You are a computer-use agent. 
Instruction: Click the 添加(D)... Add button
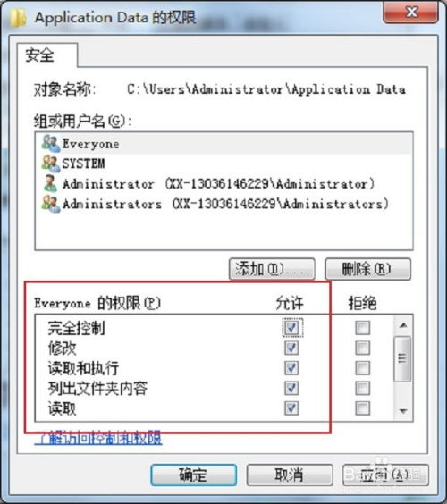272,269
